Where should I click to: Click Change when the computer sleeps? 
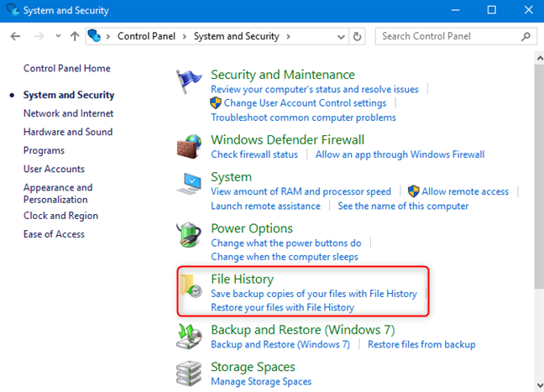pyautogui.click(x=285, y=257)
